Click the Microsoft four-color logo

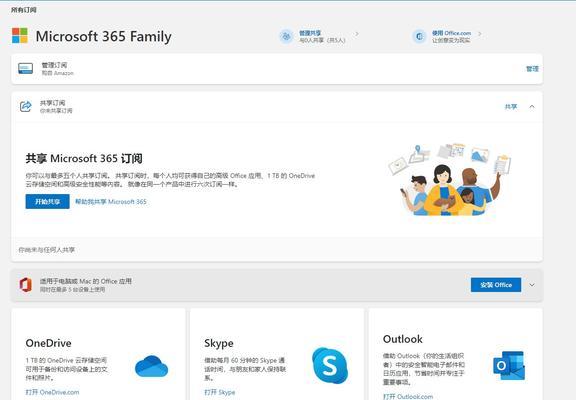point(20,36)
